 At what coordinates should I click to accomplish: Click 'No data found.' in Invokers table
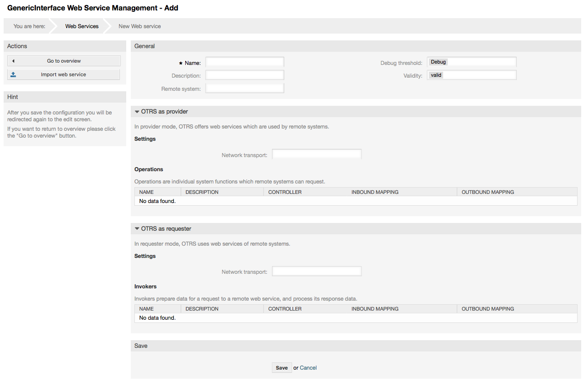coord(158,318)
